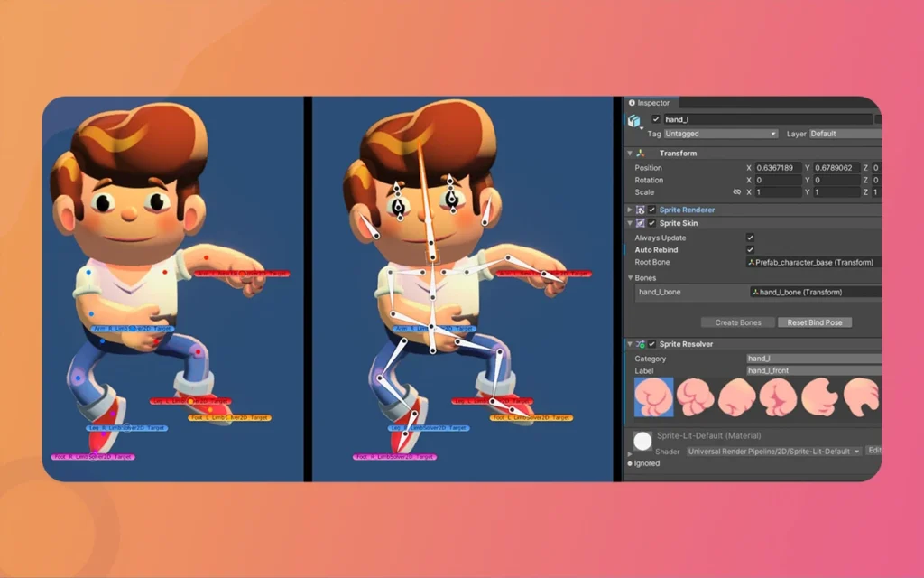This screenshot has width=924, height=578.
Task: Select the Sprite Renderer component icon
Action: click(639, 210)
